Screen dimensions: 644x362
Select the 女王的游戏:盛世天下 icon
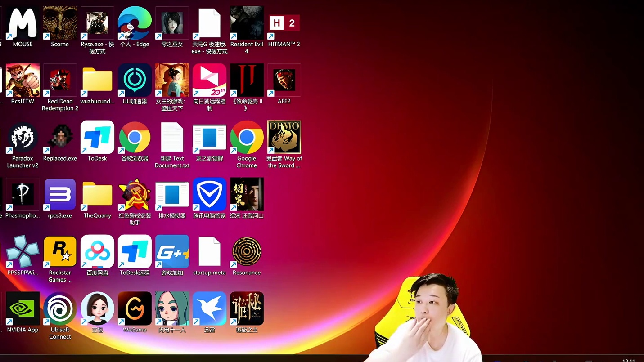click(x=172, y=80)
